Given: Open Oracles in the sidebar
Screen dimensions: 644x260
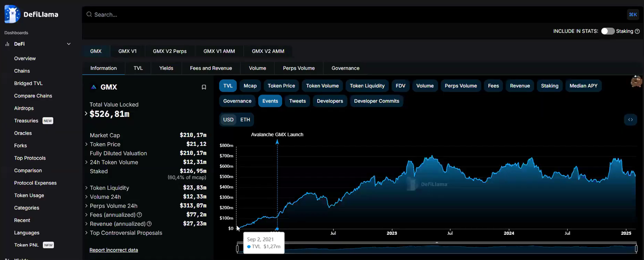Looking at the screenshot, I should click(23, 133).
